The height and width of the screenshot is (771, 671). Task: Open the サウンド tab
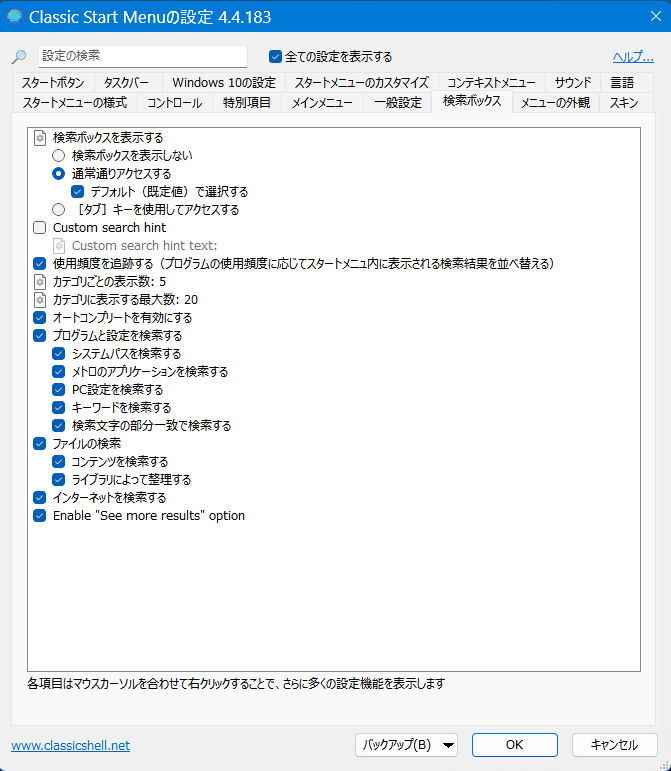coord(573,83)
